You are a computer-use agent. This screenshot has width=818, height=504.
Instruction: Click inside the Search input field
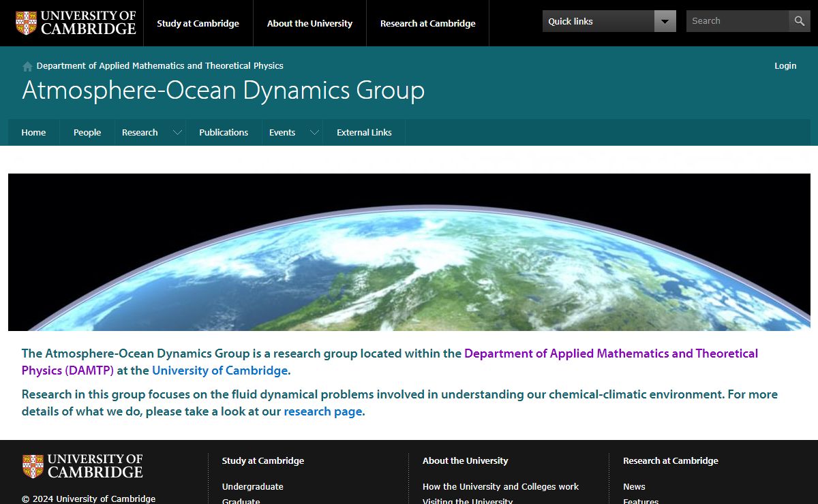[x=738, y=21]
